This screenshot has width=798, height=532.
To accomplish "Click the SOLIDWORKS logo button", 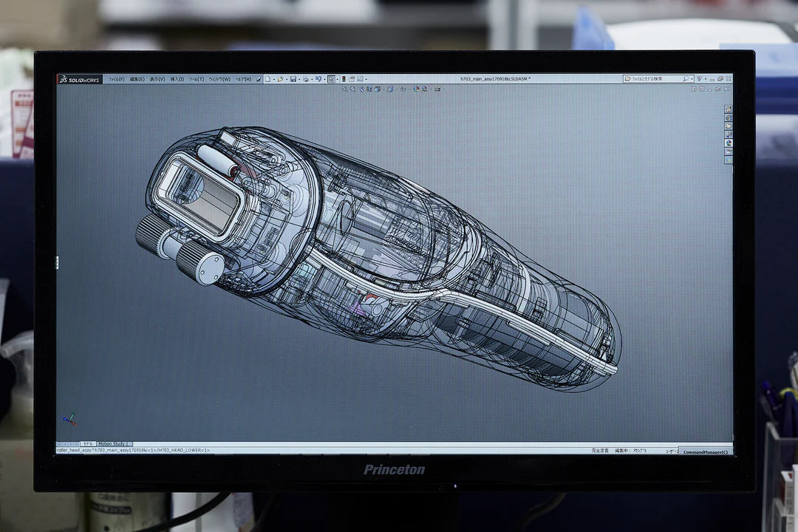I will coord(80,79).
